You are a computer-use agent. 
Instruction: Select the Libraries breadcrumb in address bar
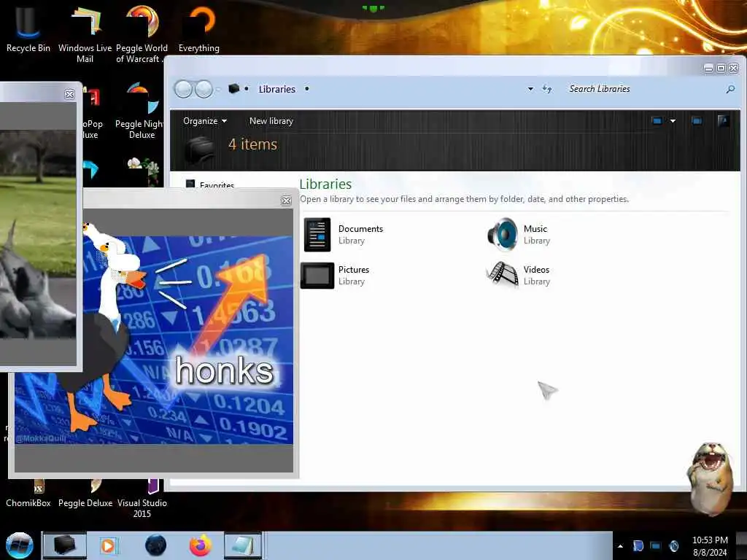276,89
